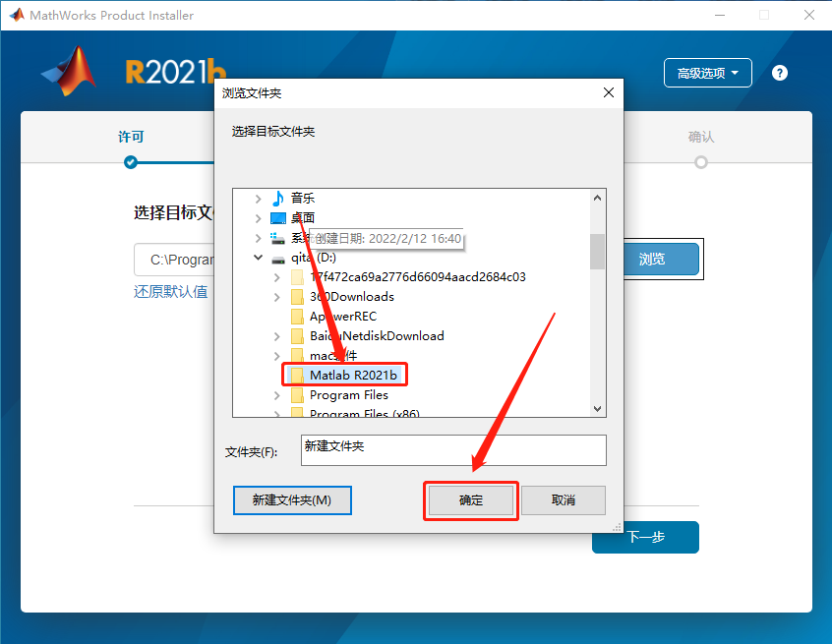Click 新建文件夹(M) button
The height and width of the screenshot is (644, 832).
click(292, 500)
